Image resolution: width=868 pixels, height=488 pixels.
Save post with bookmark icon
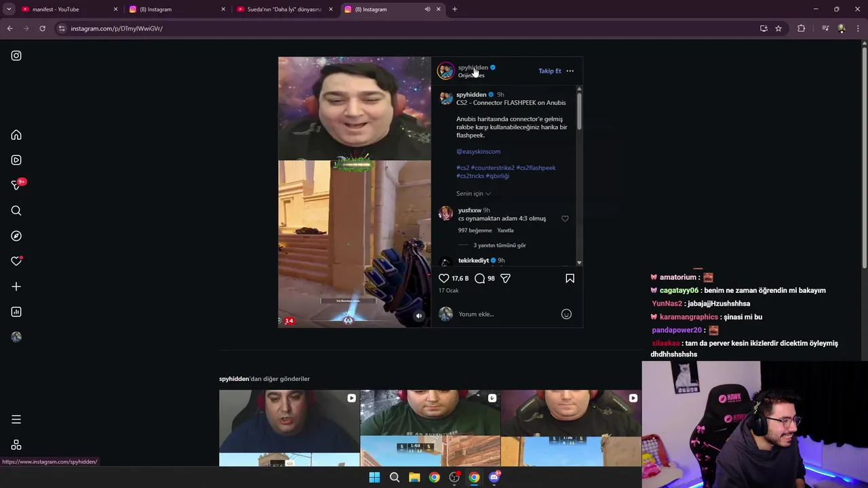[570, 278]
